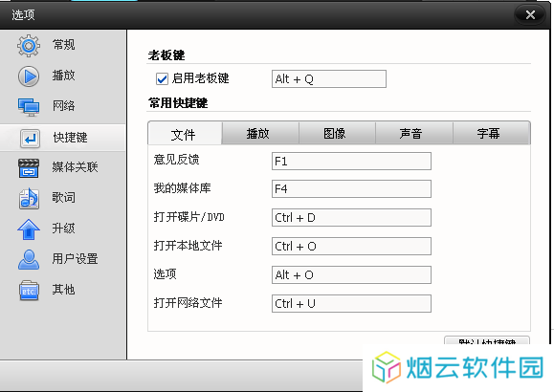Click the 选项 Alt + O shortcut field
The width and height of the screenshot is (554, 392).
point(351,274)
